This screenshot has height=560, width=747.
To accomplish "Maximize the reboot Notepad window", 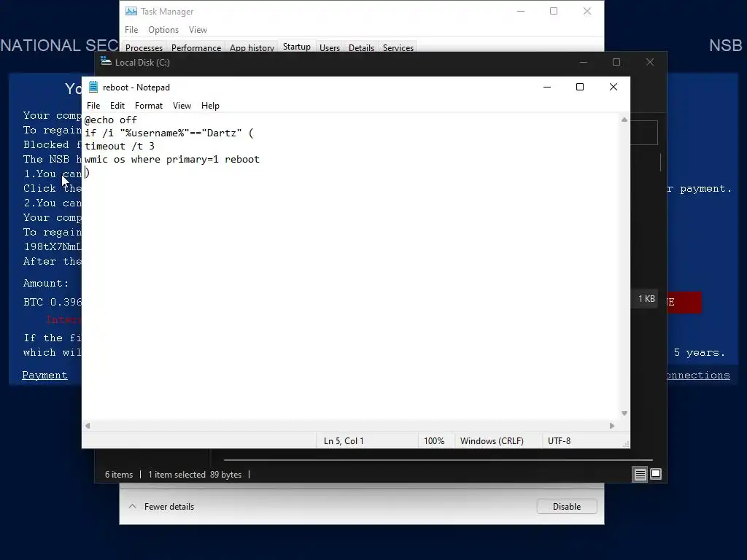I will 580,87.
